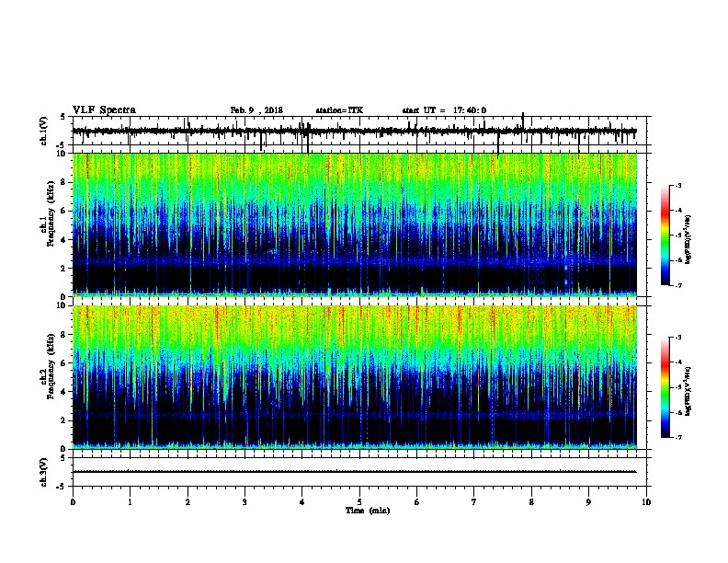The width and height of the screenshot is (728, 563).
Task: Click the "-7" label on ch.2 color scale
Action: pyautogui.click(x=677, y=437)
